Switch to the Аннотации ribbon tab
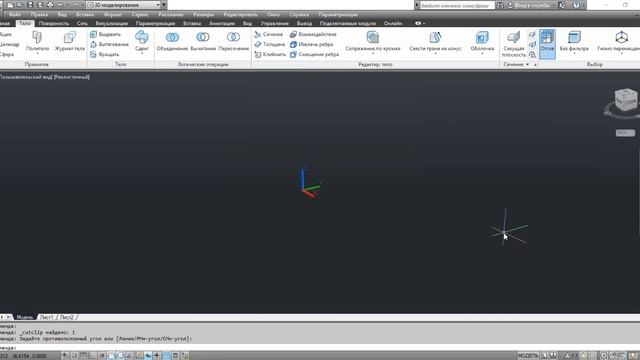The image size is (640, 360). [x=222, y=24]
